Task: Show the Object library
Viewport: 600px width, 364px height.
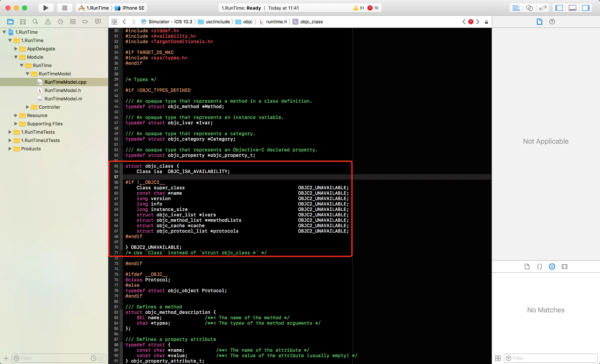Action: [552, 266]
